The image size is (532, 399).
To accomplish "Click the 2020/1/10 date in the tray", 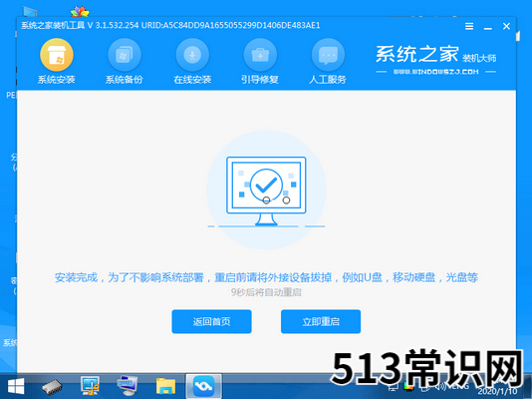I will click(497, 391).
